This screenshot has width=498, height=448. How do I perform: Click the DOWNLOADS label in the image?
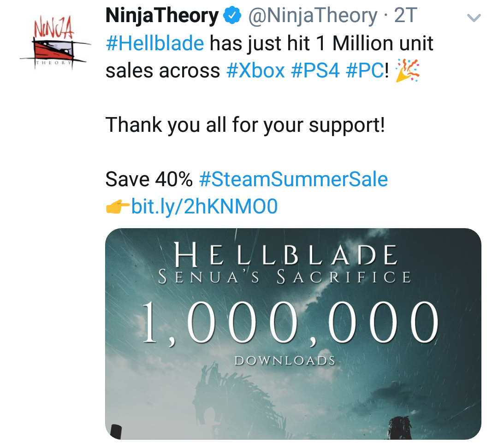[285, 360]
